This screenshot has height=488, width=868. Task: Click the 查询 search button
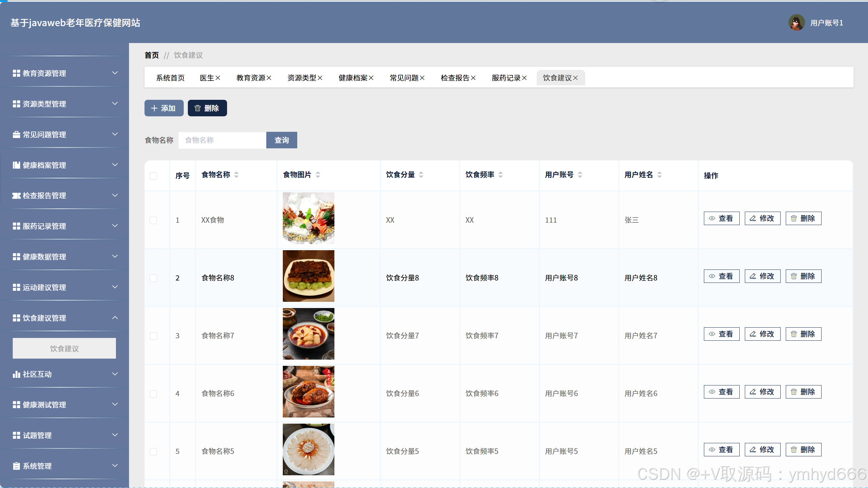pyautogui.click(x=281, y=140)
